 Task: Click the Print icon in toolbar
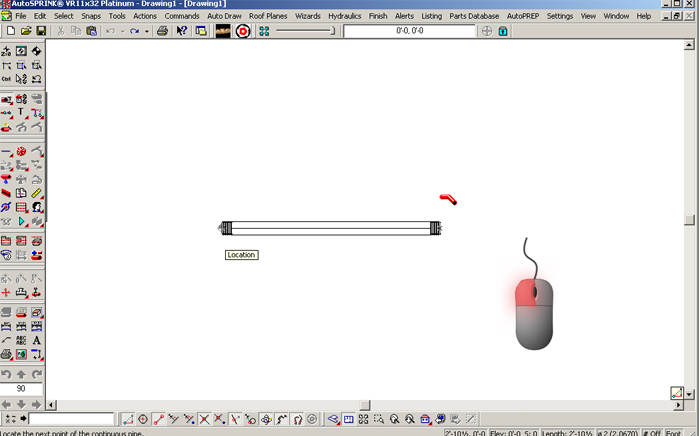(x=162, y=31)
